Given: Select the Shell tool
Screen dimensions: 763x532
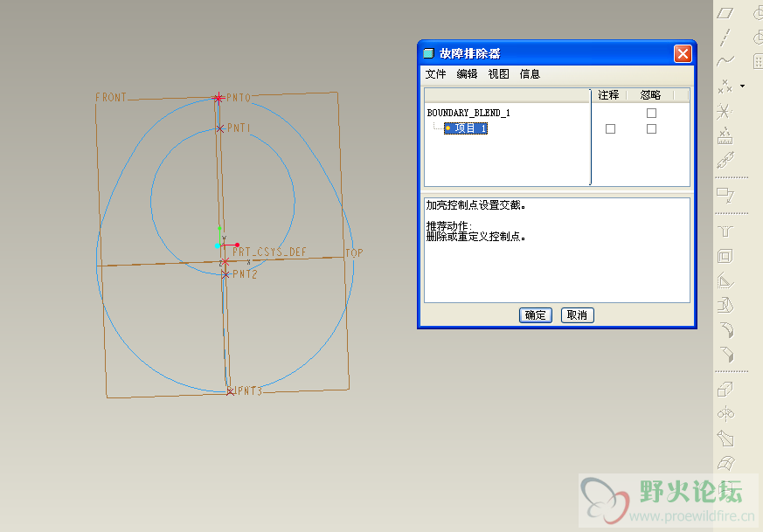Looking at the screenshot, I should (725, 256).
